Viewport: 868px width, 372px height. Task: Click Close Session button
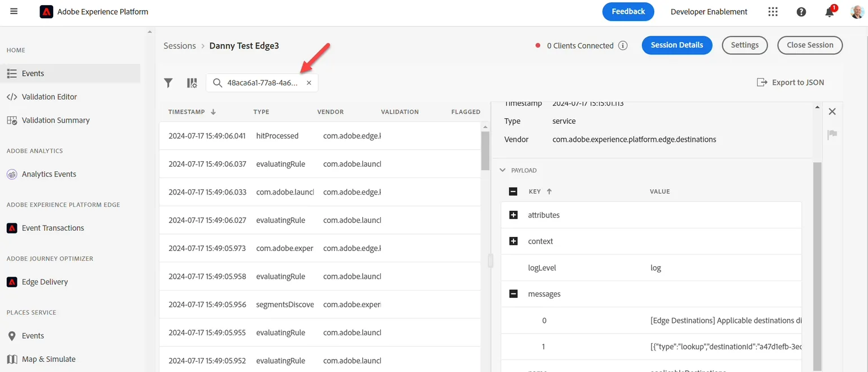pyautogui.click(x=810, y=45)
